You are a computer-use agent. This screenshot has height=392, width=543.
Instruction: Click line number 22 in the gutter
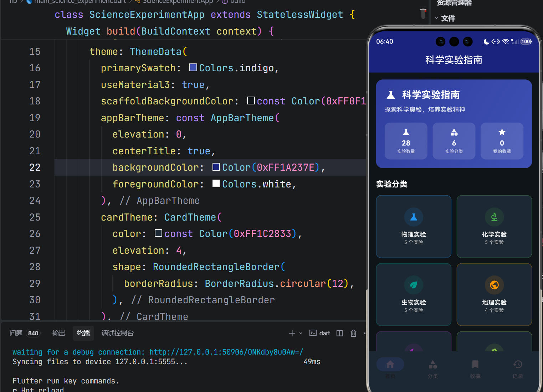coord(35,167)
